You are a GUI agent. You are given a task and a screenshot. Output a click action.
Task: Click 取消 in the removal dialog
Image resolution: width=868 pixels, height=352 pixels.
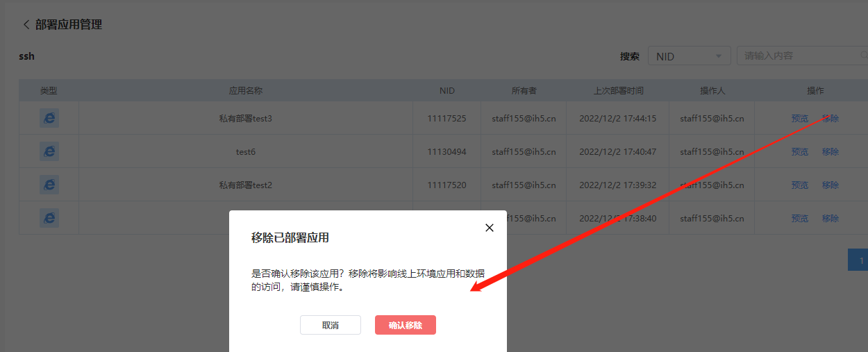331,325
